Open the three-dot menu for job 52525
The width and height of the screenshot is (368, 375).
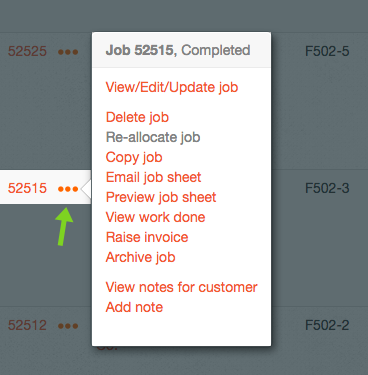[68, 52]
